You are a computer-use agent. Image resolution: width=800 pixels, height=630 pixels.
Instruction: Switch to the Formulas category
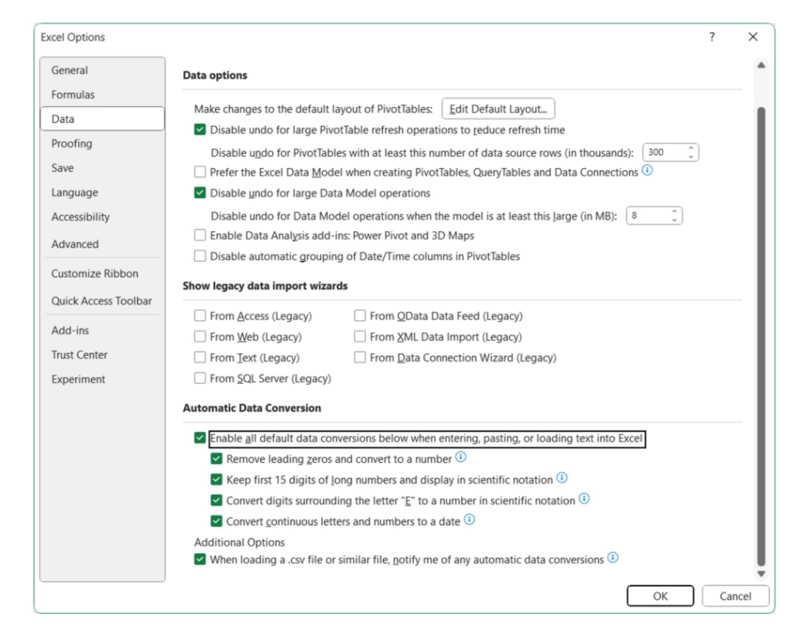pyautogui.click(x=73, y=94)
